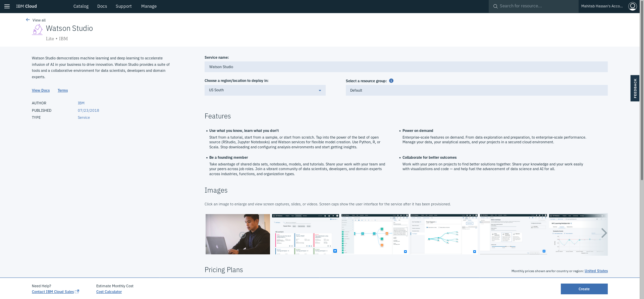Image resolution: width=644 pixels, height=299 pixels.
Task: Click the search magnifier icon
Action: pyautogui.click(x=495, y=6)
